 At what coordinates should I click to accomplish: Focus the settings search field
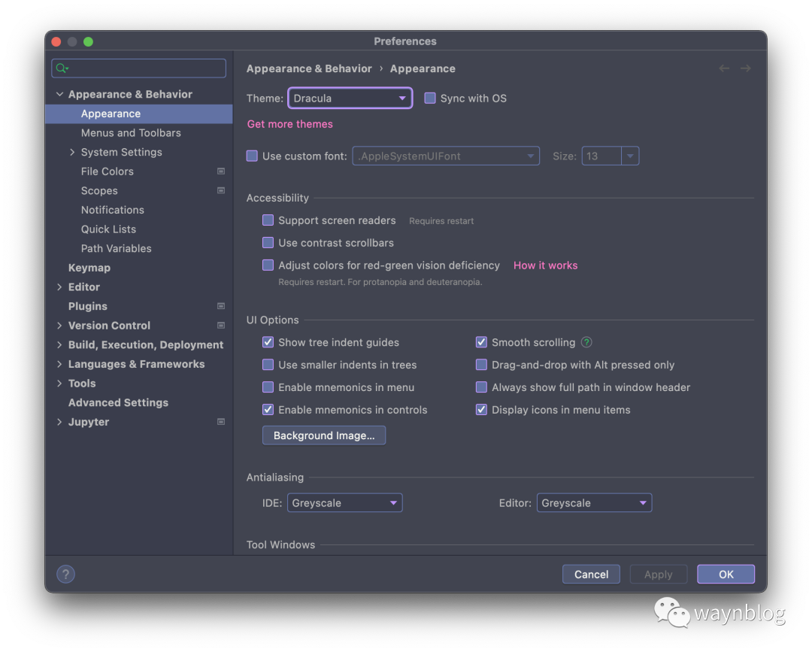pos(139,68)
